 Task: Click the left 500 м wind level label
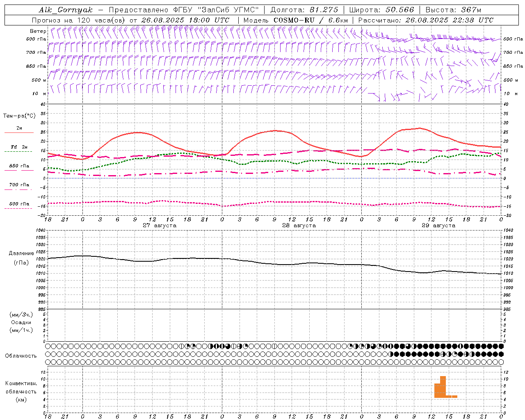tap(39, 80)
